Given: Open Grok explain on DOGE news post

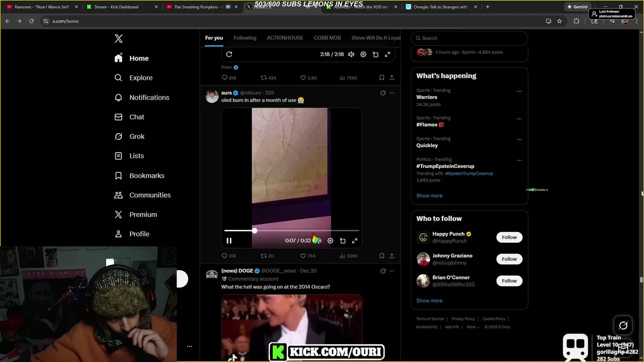Looking at the screenshot, I should 383,271.
